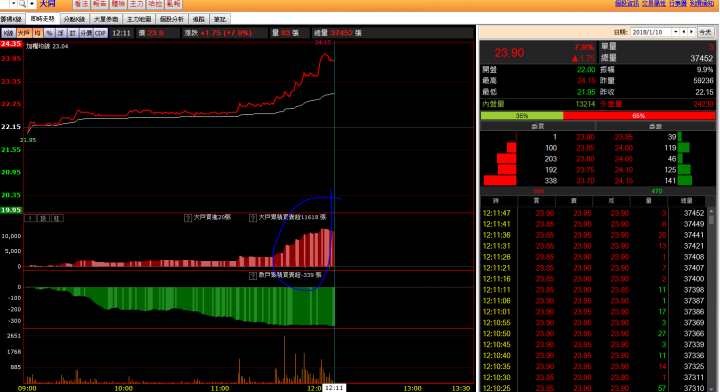Switch to the 分點K線 tab
The height and width of the screenshot is (392, 720).
[x=74, y=19]
